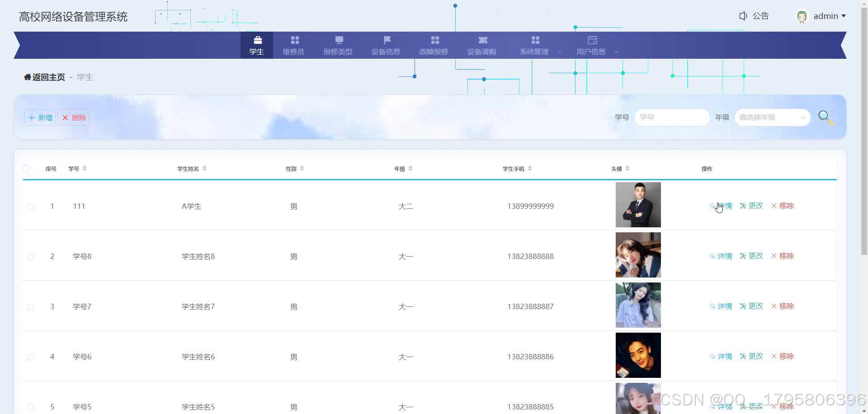
Task: Check the 学号6 row checkbox
Action: (x=31, y=357)
